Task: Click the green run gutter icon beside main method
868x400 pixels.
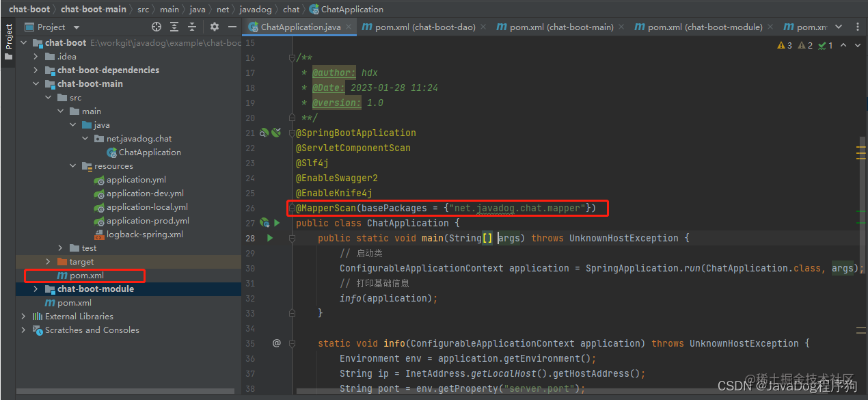Action: (x=270, y=238)
